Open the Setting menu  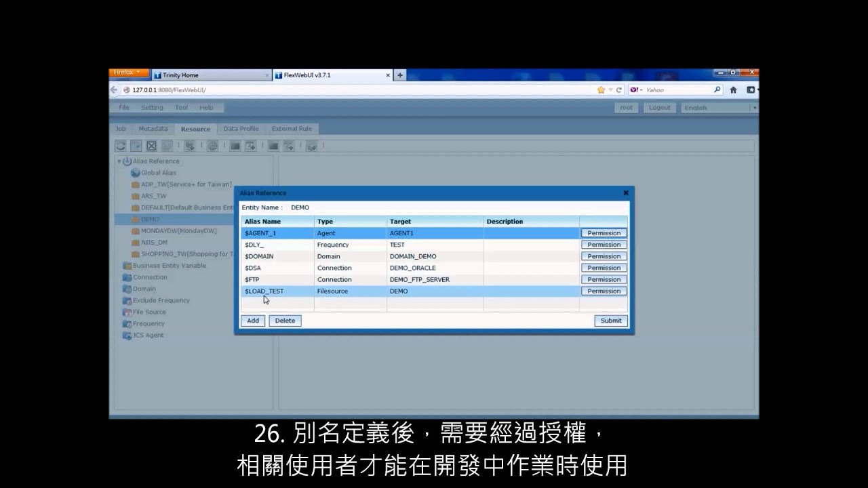click(x=152, y=108)
